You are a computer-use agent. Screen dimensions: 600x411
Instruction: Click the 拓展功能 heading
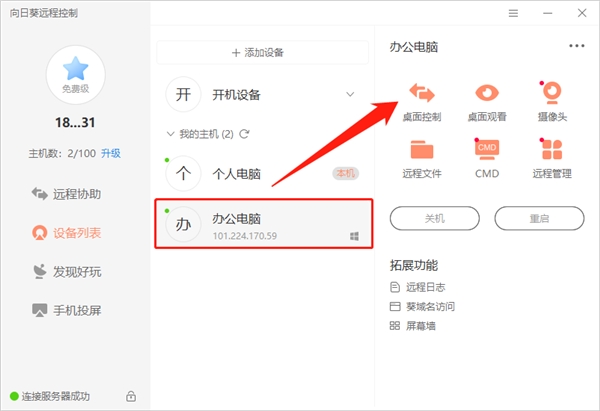(x=414, y=265)
